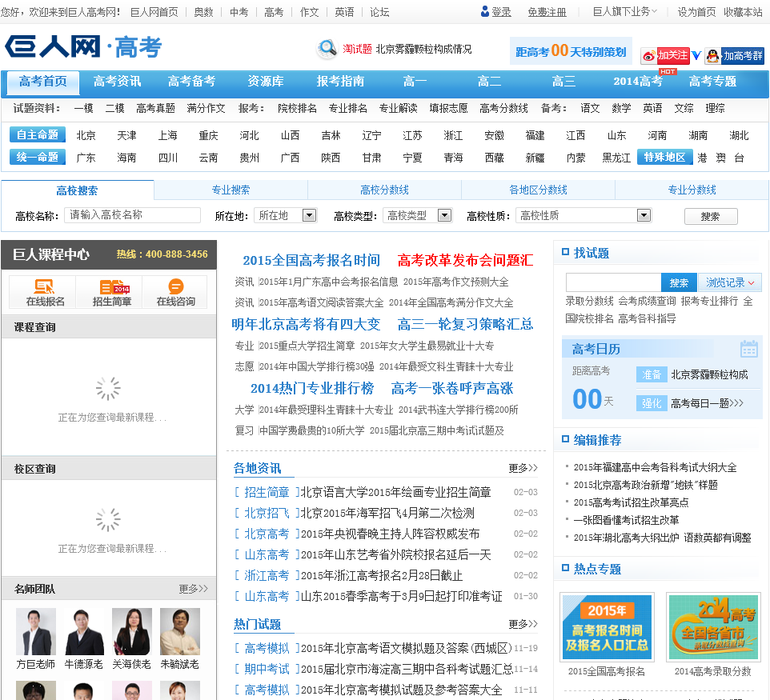This screenshot has width=770, height=700.
Task: Expand 巨人旗下业务 menu
Action: (624, 12)
